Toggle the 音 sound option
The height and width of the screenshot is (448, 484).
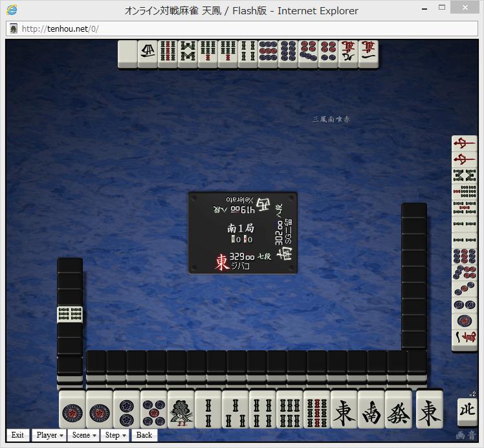[471, 435]
